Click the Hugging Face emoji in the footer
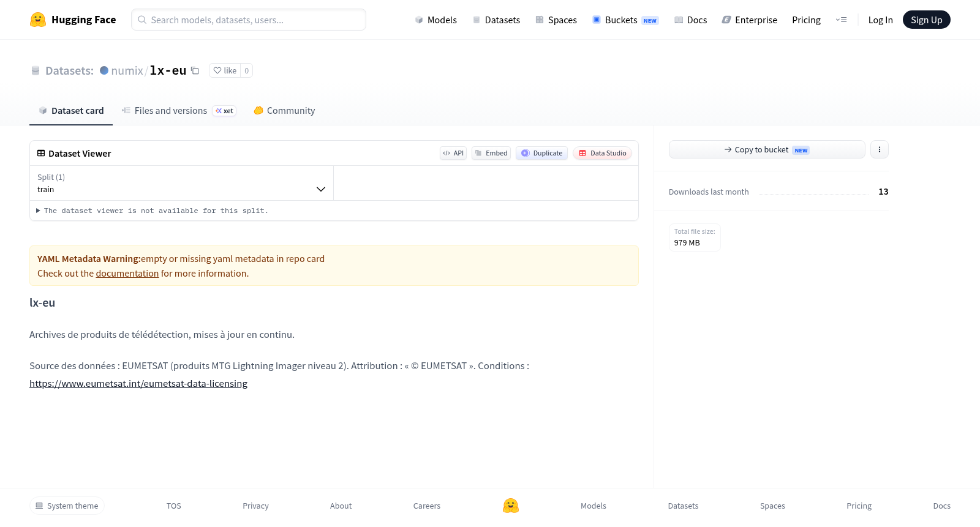Image resolution: width=980 pixels, height=527 pixels. (x=511, y=506)
